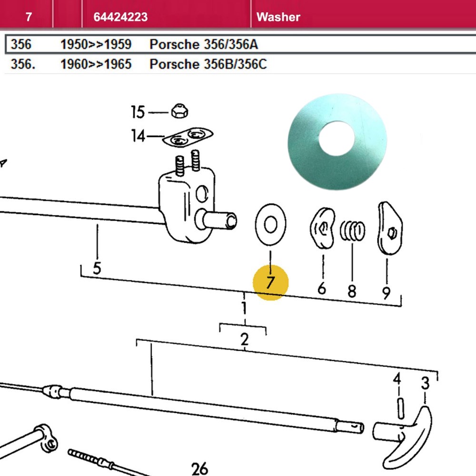Screen dimensions: 476x476
Task: Click the 1950>>1959 year range
Action: (96, 44)
